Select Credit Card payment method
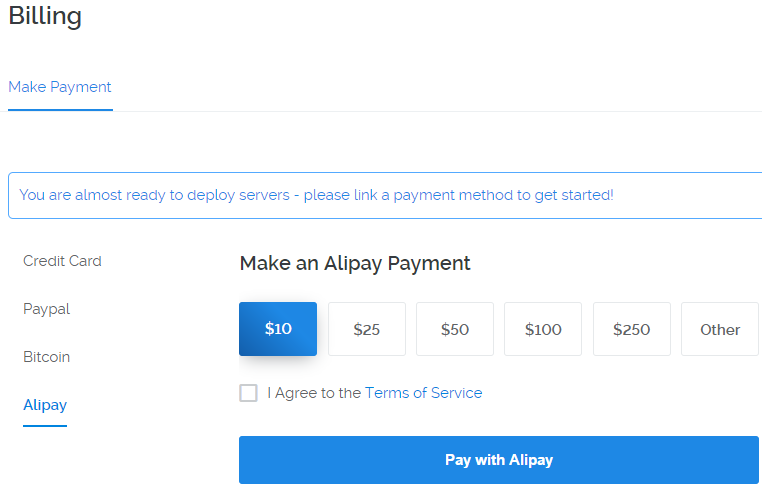 [62, 261]
